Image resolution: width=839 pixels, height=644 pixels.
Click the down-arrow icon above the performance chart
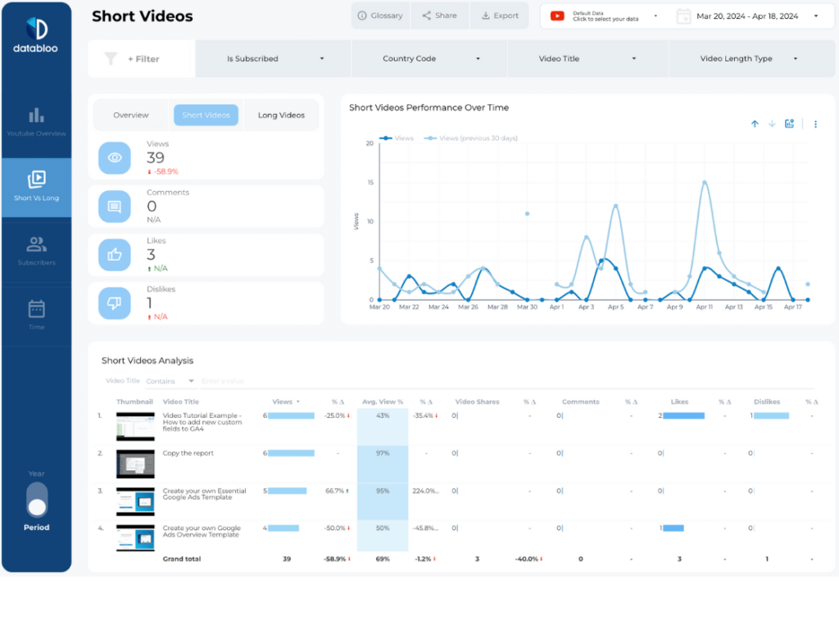pyautogui.click(x=772, y=124)
